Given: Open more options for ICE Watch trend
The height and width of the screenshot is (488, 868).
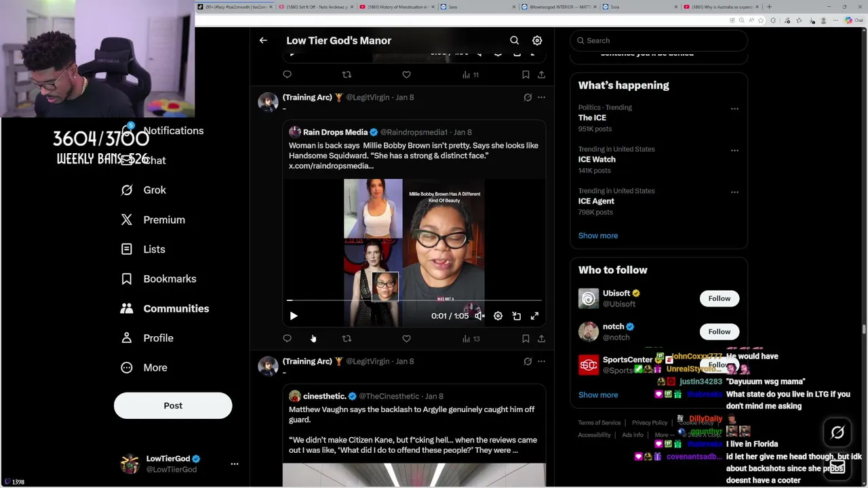Looking at the screenshot, I should 734,150.
